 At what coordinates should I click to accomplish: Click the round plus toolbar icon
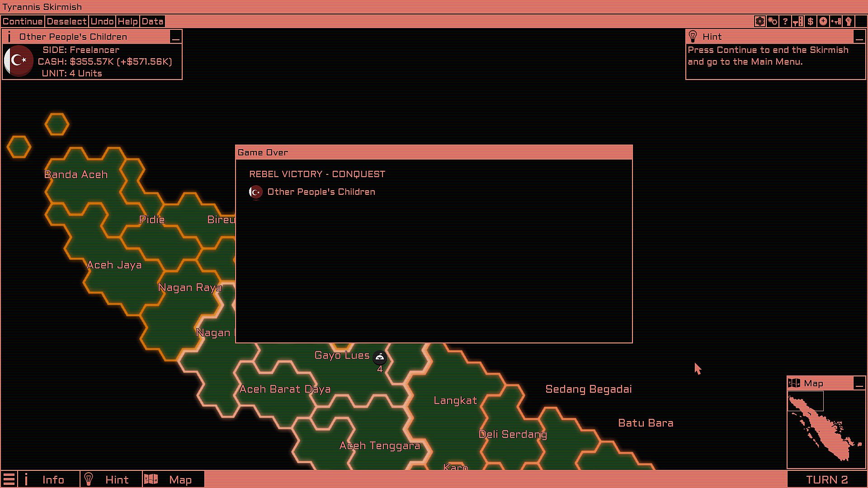(823, 21)
